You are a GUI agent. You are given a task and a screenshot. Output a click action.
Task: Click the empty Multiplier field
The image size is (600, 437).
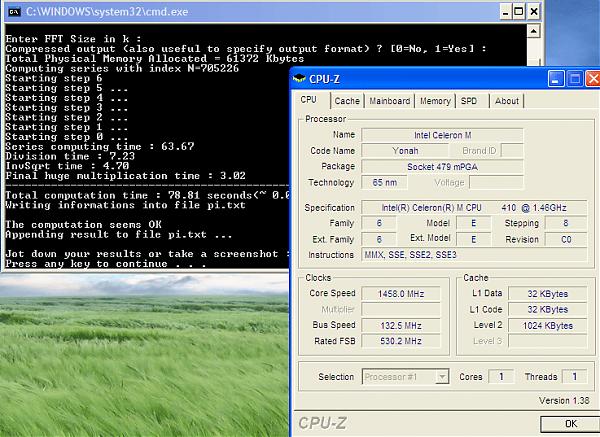coord(401,310)
